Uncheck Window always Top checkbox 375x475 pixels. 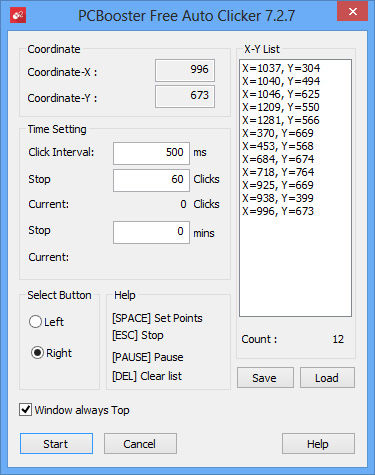pyautogui.click(x=26, y=409)
